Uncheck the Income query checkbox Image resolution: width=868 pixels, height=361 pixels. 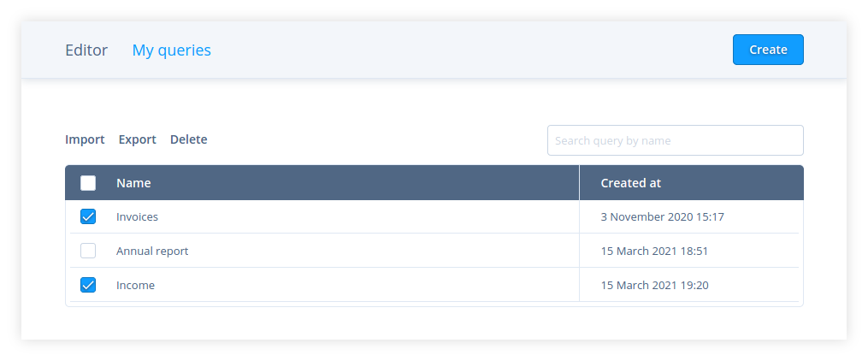88,286
